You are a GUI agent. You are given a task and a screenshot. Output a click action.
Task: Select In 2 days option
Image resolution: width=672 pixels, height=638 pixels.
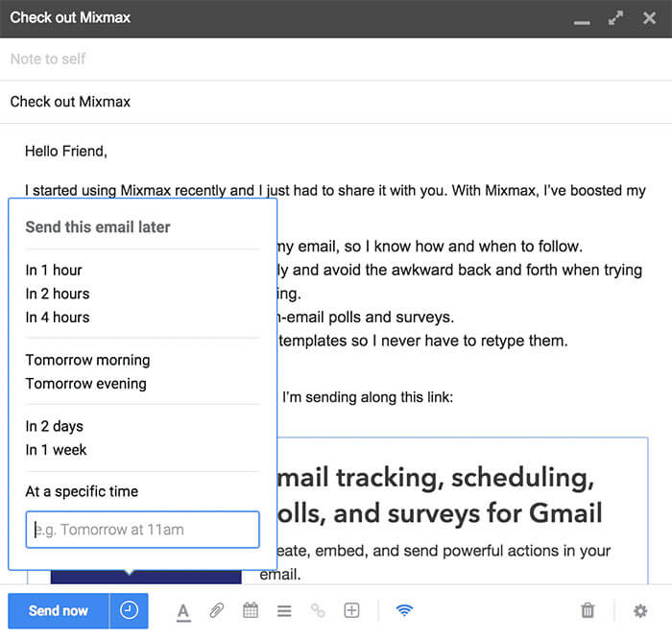[x=55, y=427]
